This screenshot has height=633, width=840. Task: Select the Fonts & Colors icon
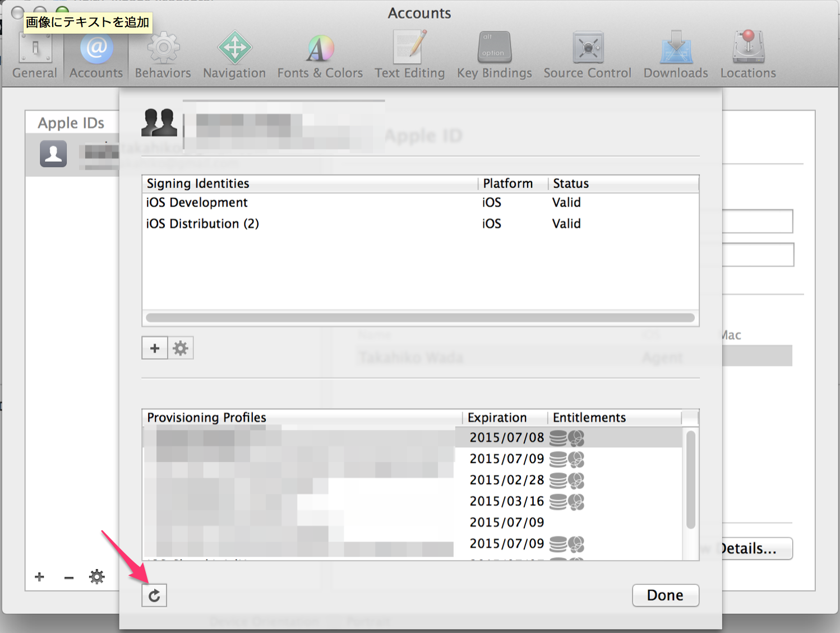click(x=319, y=53)
